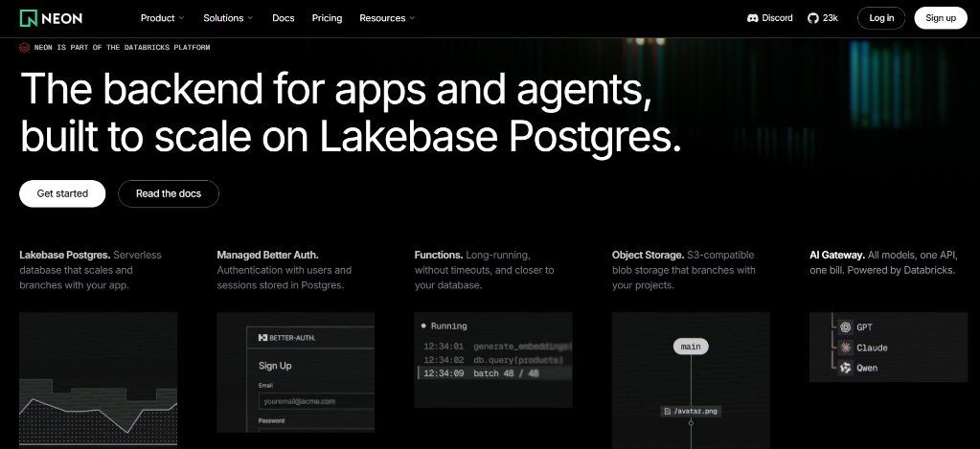Viewport: 980px width, 449px height.
Task: Click the 'Claude' model label
Action: pos(872,348)
